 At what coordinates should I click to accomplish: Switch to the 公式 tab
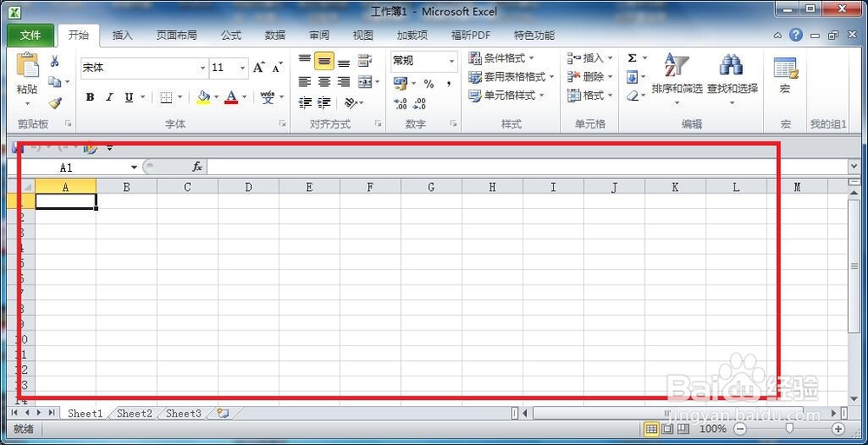click(231, 36)
